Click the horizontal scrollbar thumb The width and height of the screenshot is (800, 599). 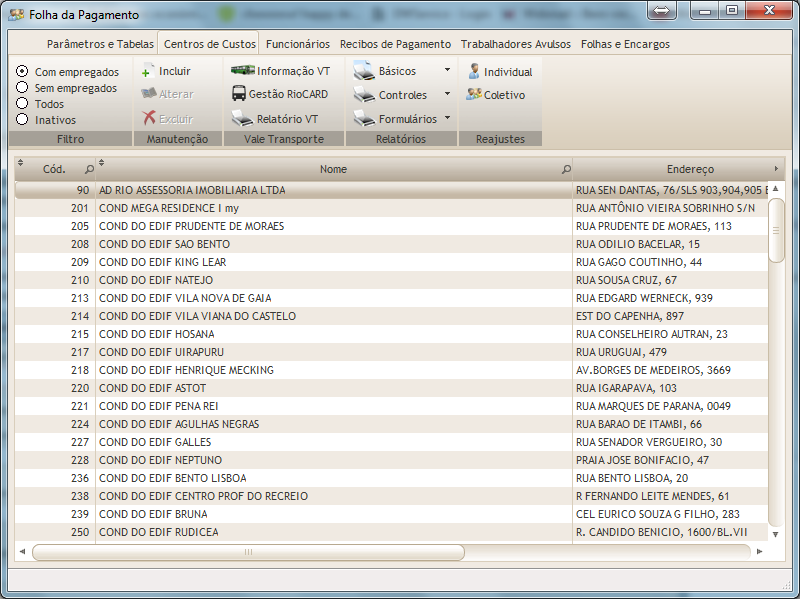coord(248,552)
